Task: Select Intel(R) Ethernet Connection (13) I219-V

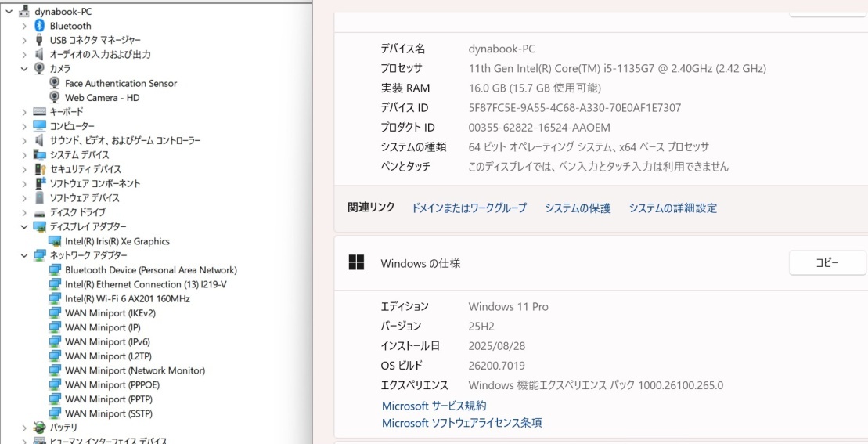Action: coord(146,284)
